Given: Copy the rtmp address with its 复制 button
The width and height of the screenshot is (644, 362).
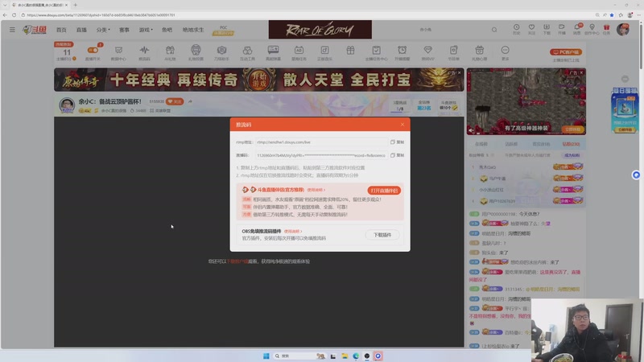Looking at the screenshot, I should 397,142.
